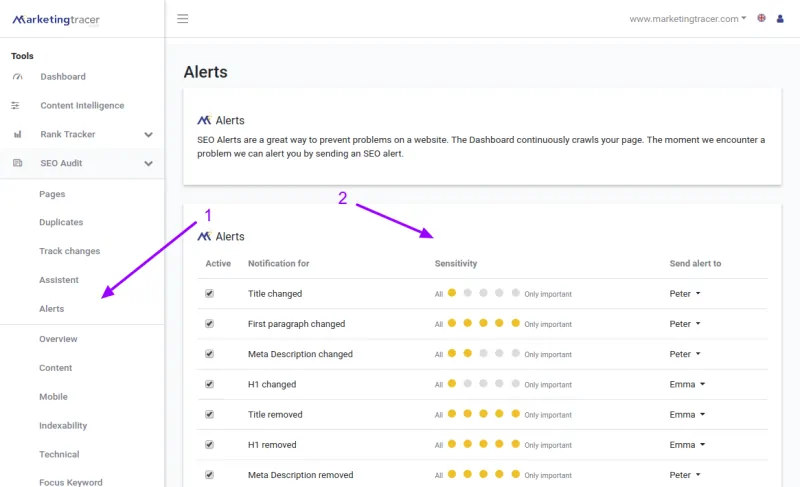Open Assistent submenu item
Screen dimensions: 800x487
[59, 280]
